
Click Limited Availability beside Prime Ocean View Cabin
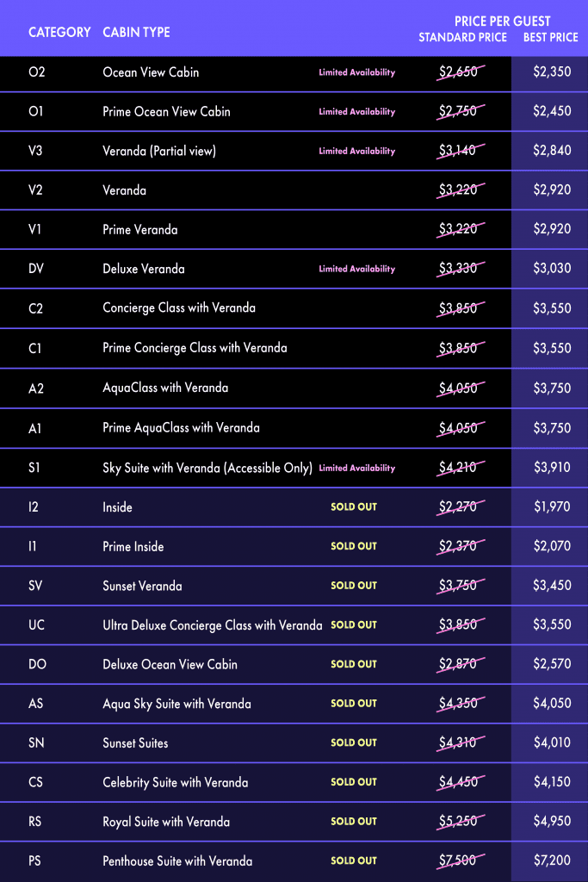tap(357, 112)
